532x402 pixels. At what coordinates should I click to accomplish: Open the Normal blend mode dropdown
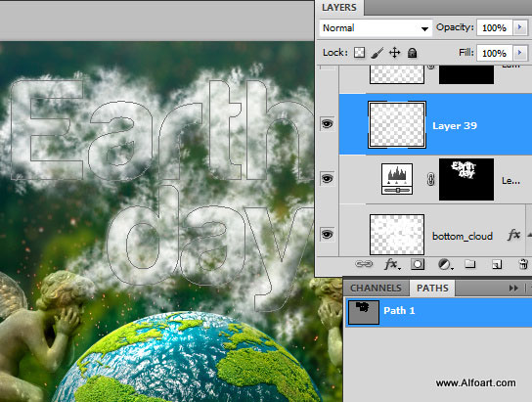click(x=376, y=28)
